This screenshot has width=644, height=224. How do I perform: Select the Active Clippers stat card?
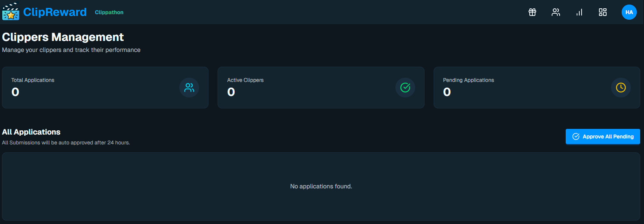310,88
